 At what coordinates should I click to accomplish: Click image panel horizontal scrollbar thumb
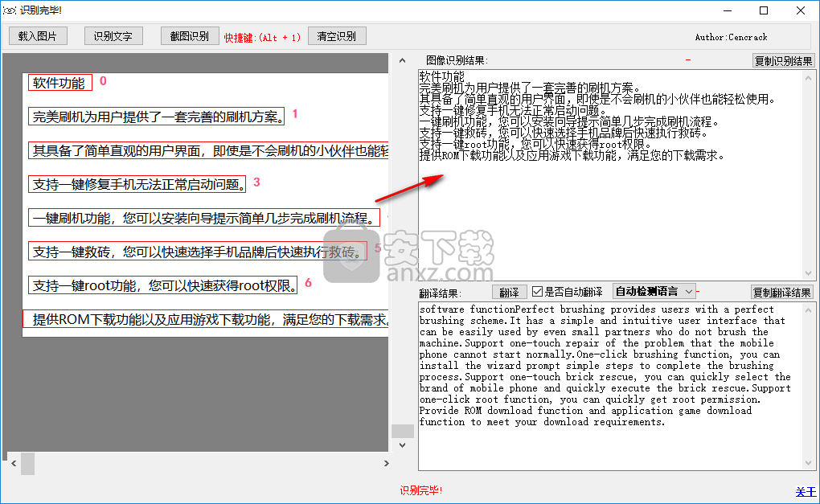[x=27, y=464]
